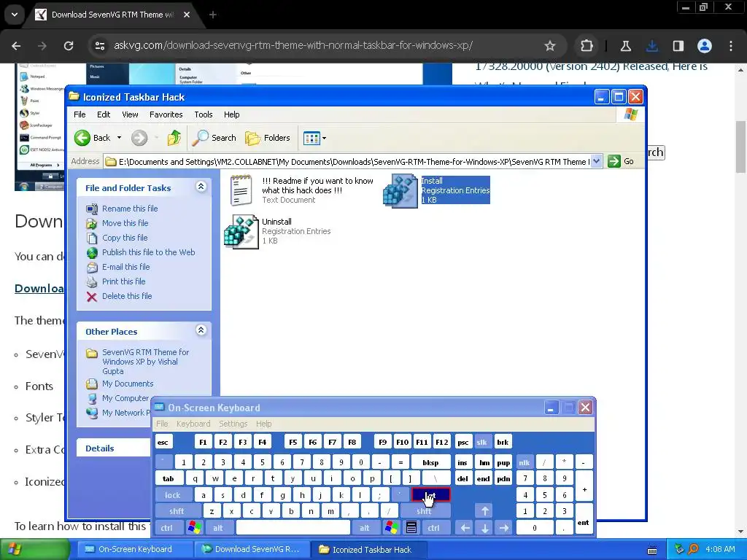Image resolution: width=747 pixels, height=560 pixels.
Task: Toggle slk scroll lock key on keyboard
Action: click(481, 443)
